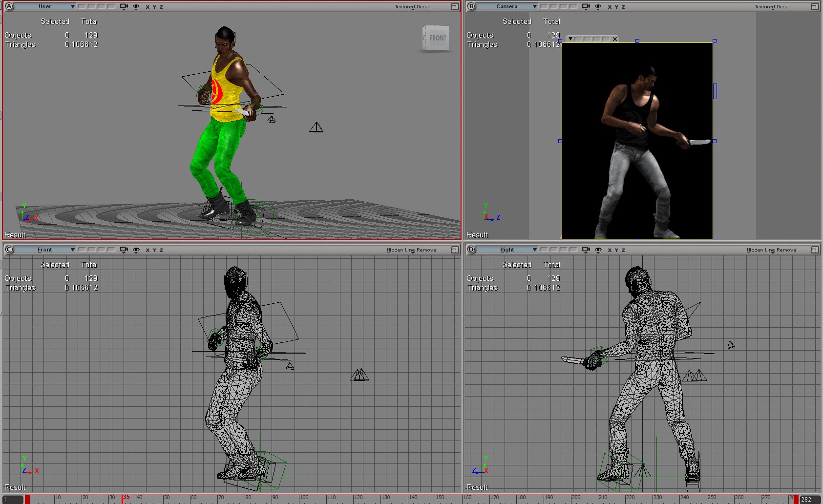The width and height of the screenshot is (823, 504).
Task: Click the viewport D letter button
Action: [x=471, y=250]
